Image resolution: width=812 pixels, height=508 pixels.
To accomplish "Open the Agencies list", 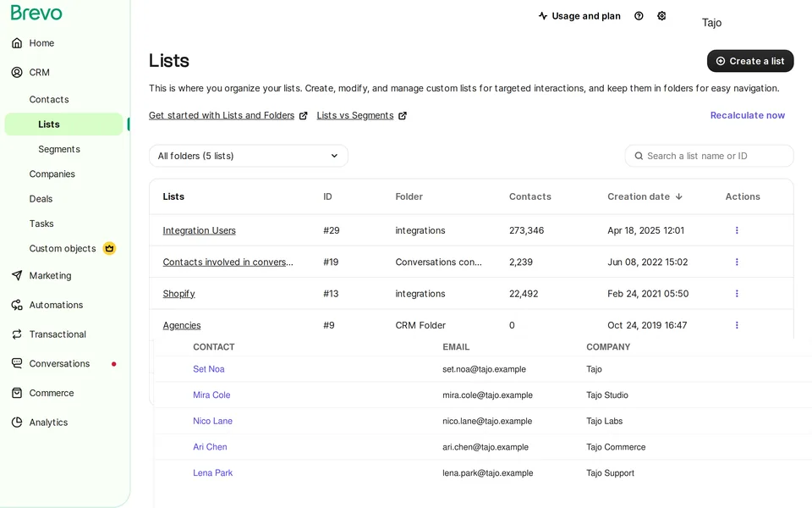I will click(182, 325).
